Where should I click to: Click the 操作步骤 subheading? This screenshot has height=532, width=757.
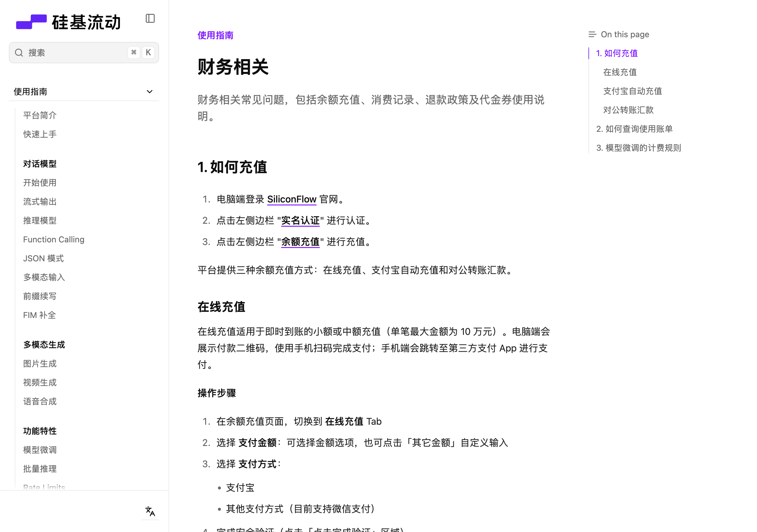pyautogui.click(x=217, y=393)
